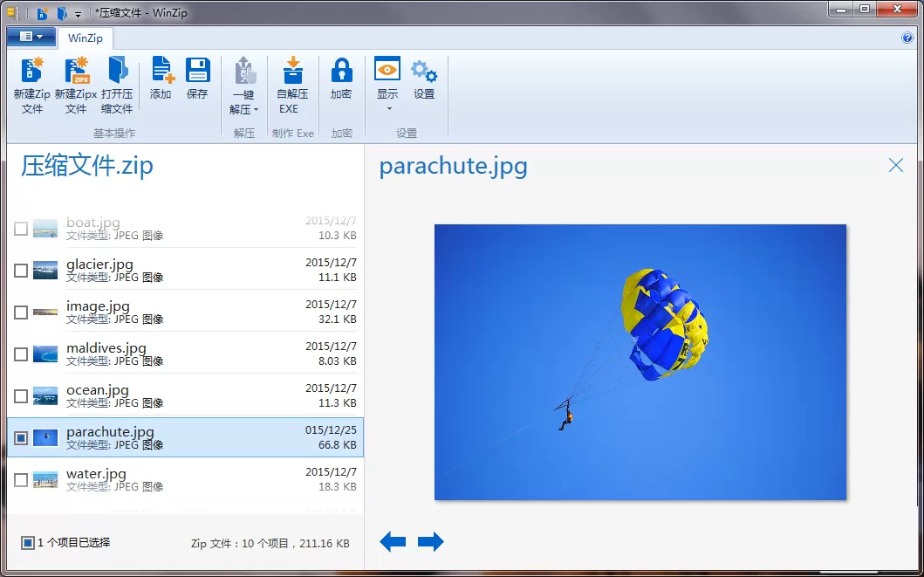Select the water.jpg file name
Screen dimensions: 924x577
click(x=96, y=473)
